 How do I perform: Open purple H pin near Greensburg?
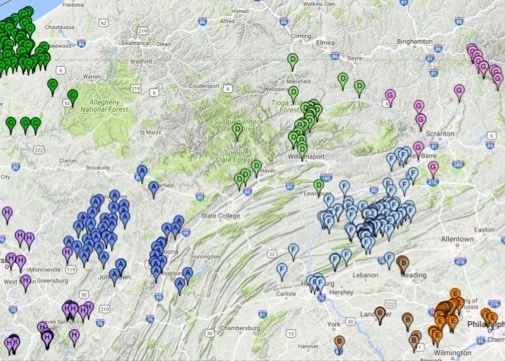tap(26, 283)
